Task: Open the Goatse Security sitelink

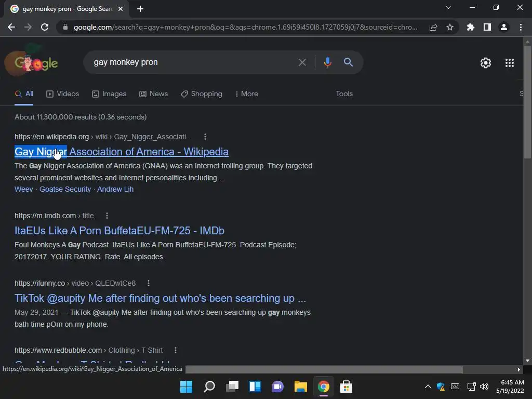Action: click(65, 189)
